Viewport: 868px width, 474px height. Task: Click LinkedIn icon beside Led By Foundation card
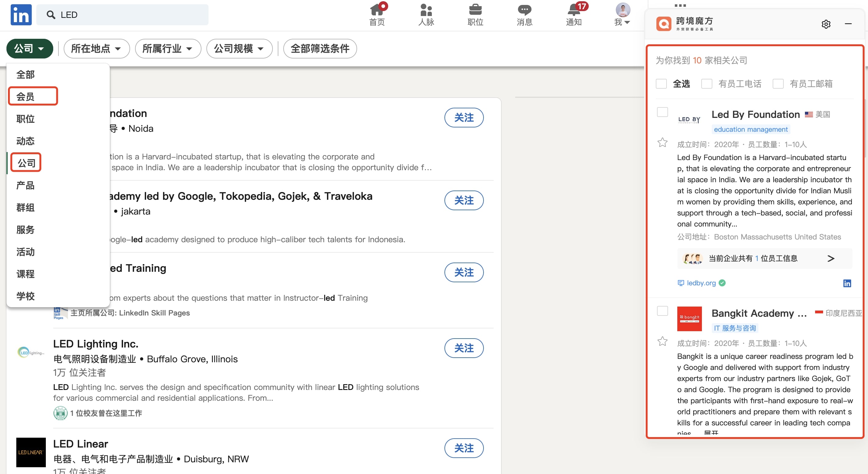(847, 283)
